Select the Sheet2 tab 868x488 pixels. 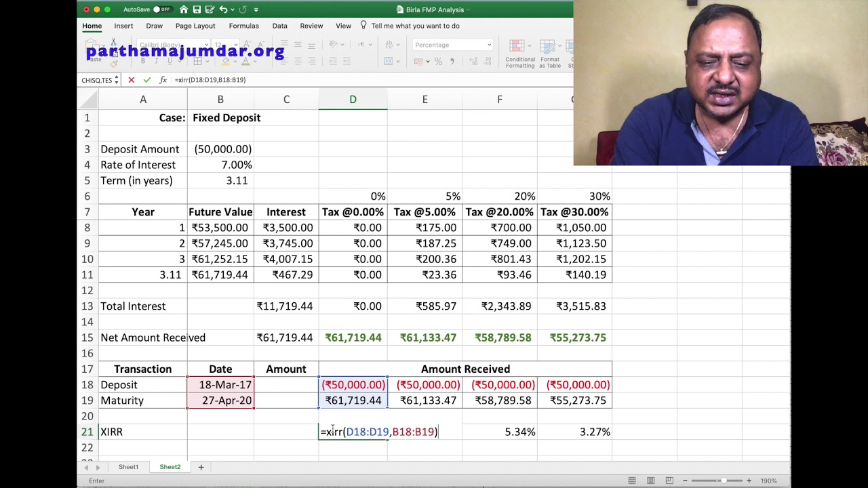[x=170, y=467]
